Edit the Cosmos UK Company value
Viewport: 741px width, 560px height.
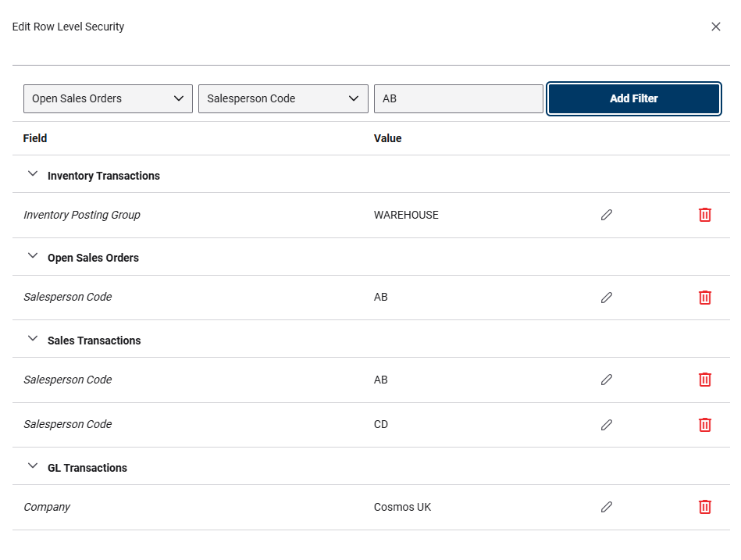(x=607, y=507)
